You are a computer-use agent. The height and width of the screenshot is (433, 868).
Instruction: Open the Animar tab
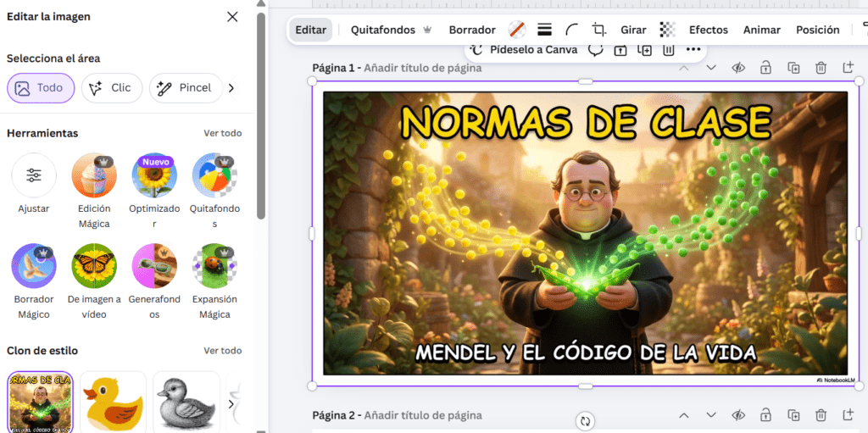[762, 30]
